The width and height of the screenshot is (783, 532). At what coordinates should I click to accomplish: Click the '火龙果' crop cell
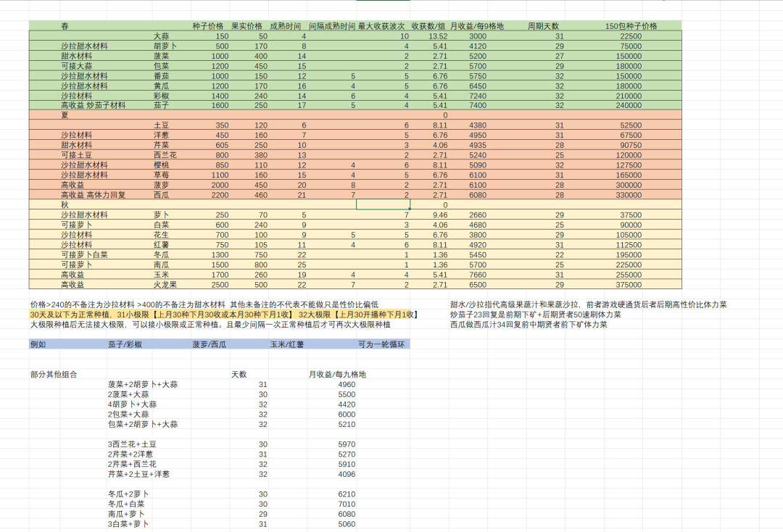point(165,285)
